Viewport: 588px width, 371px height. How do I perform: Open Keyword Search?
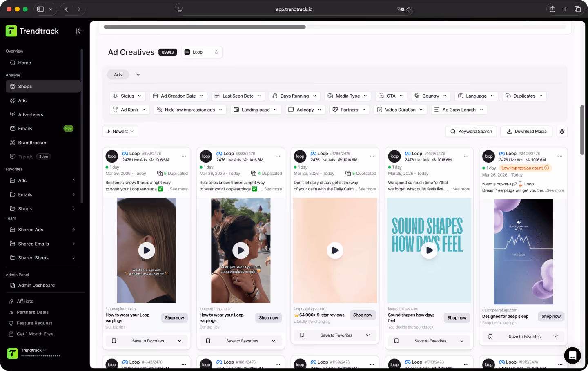[471, 131]
